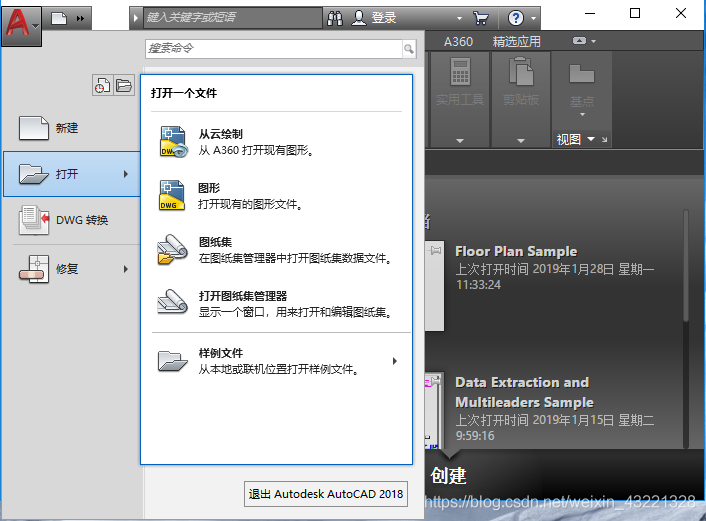Screen dimensions: 706x521
Task: Click the recent documents vertical scrollbar
Action: pos(686,266)
